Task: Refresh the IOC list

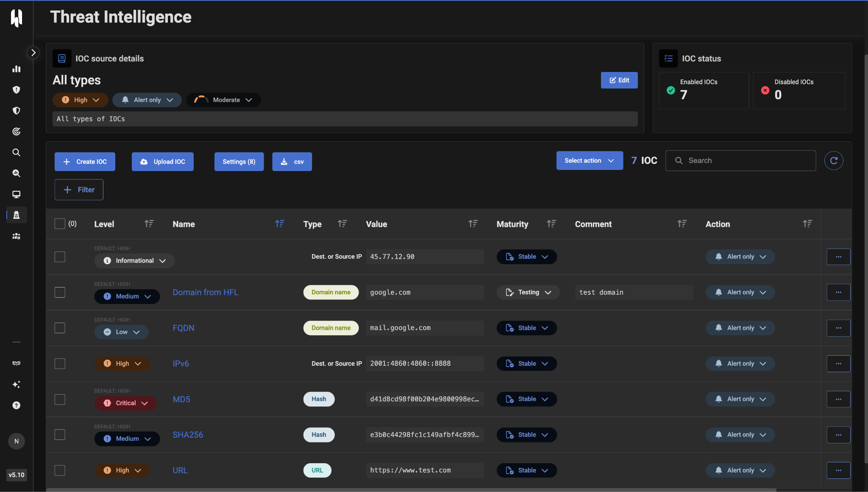Action: pyautogui.click(x=834, y=160)
